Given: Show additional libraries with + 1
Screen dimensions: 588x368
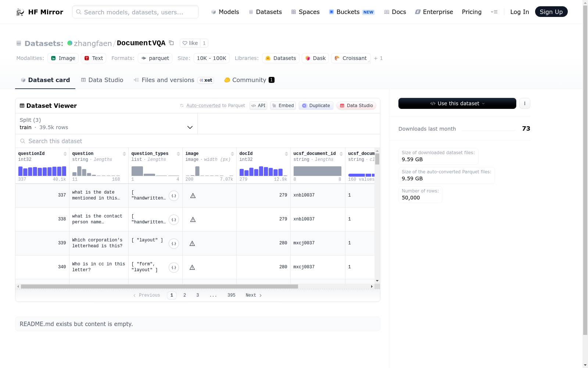Looking at the screenshot, I should [378, 58].
